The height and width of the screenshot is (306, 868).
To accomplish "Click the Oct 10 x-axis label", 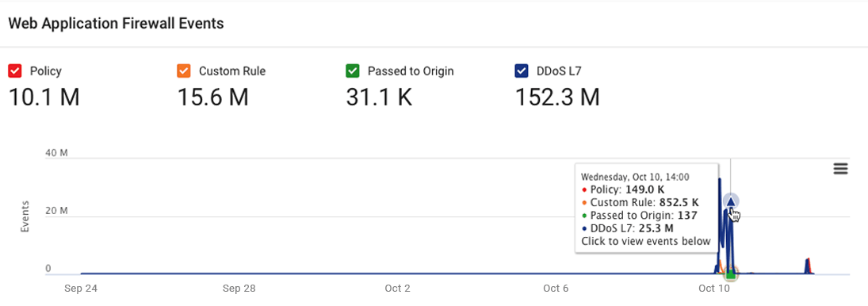I will [714, 289].
